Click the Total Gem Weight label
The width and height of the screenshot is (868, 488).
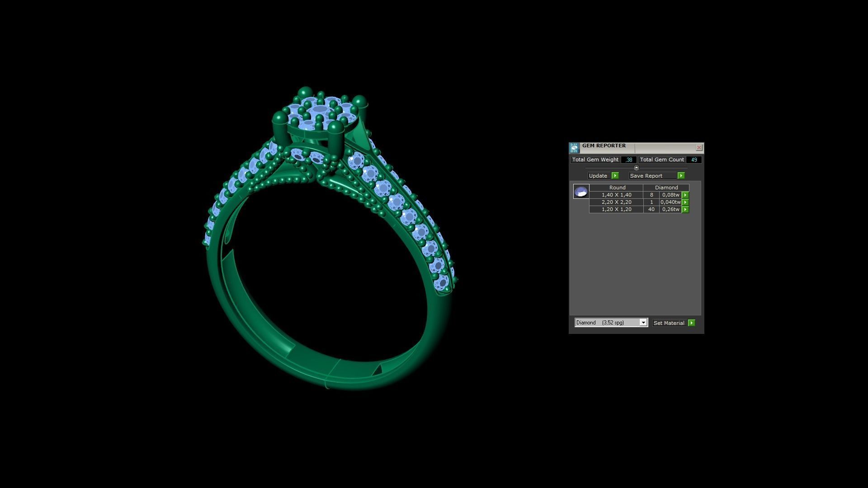pos(595,160)
